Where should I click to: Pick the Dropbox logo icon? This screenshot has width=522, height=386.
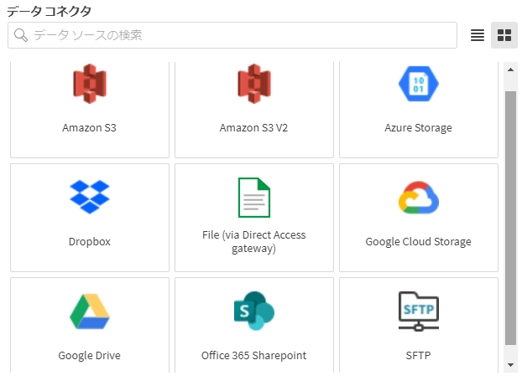pyautogui.click(x=90, y=197)
